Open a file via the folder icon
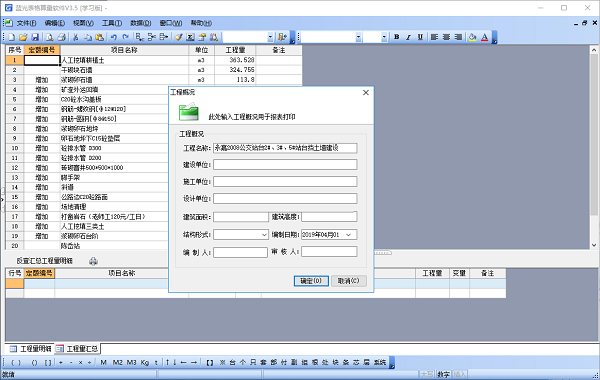Viewport: 600px width, 380px height. coord(23,37)
